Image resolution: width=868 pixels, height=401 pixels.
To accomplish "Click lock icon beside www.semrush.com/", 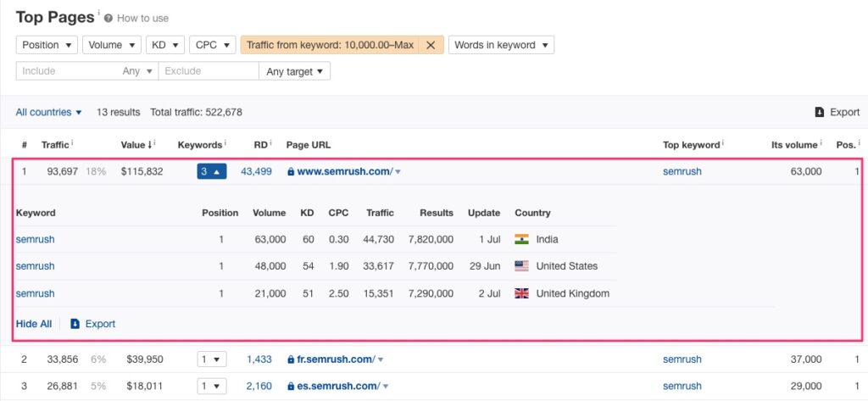I will pyautogui.click(x=291, y=172).
